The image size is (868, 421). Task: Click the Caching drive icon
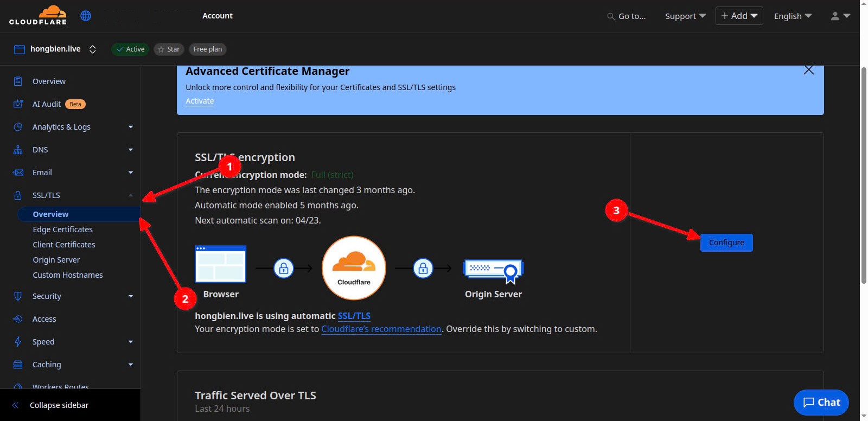tap(18, 365)
